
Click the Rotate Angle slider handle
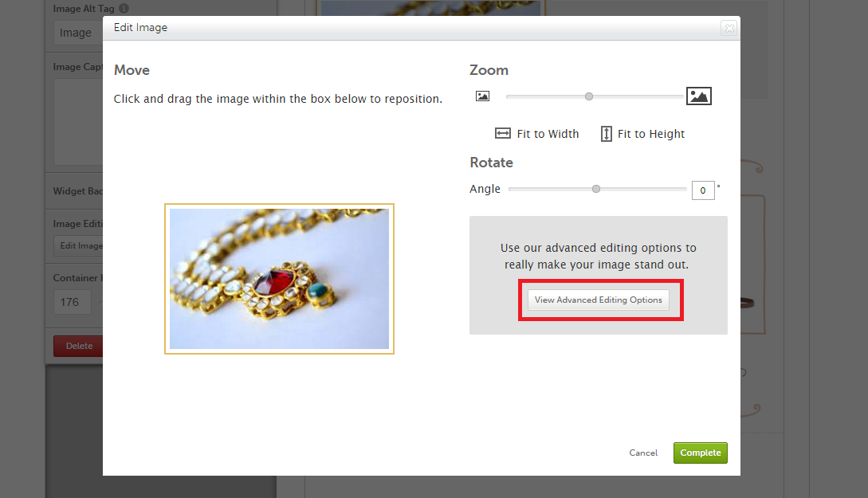click(x=596, y=190)
